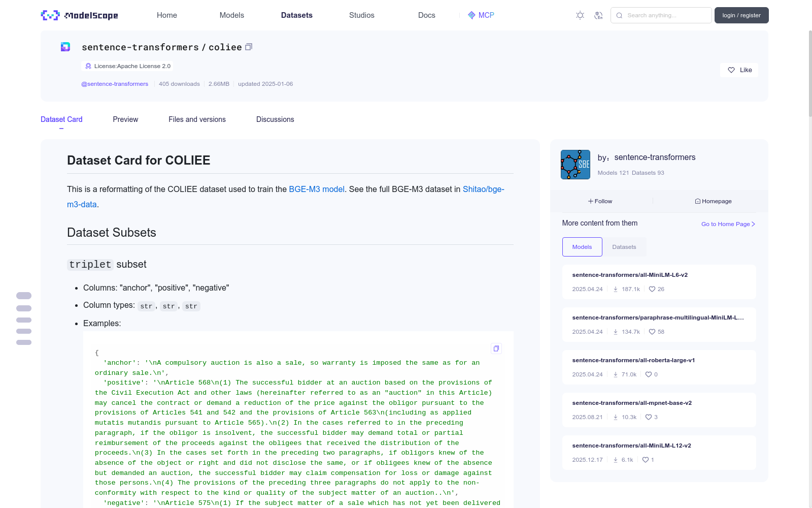Click the heart icon on all-roberta-large-v1
812x508 pixels.
click(649, 374)
